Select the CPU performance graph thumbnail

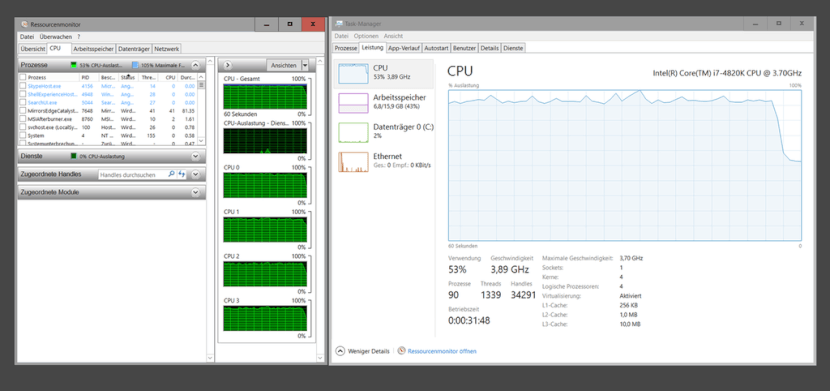[x=353, y=73]
